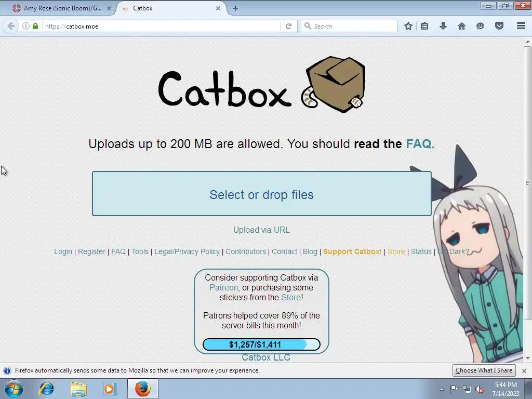Open Action Center flag icon

454,389
